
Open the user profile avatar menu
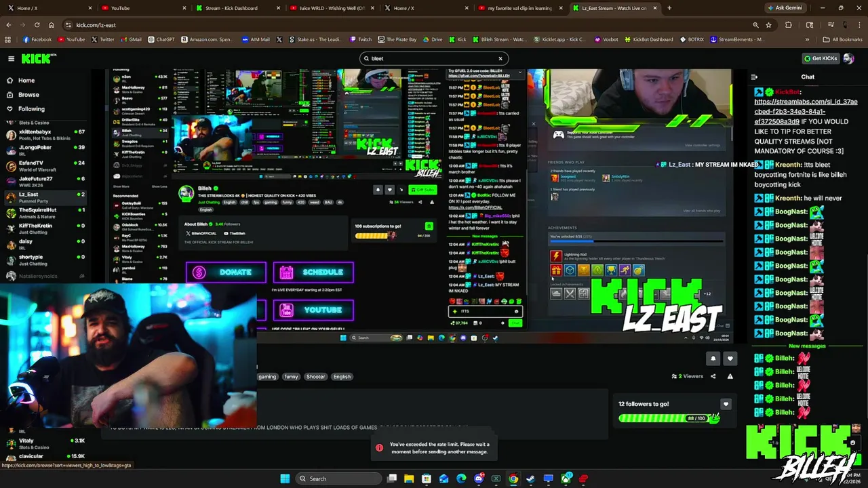(x=848, y=58)
